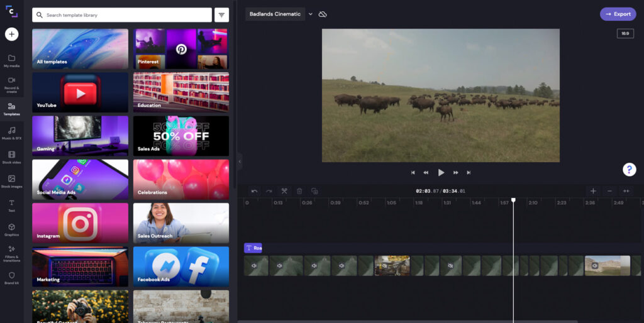Zoom in on the timeline
This screenshot has width=644, height=323.
tap(593, 191)
